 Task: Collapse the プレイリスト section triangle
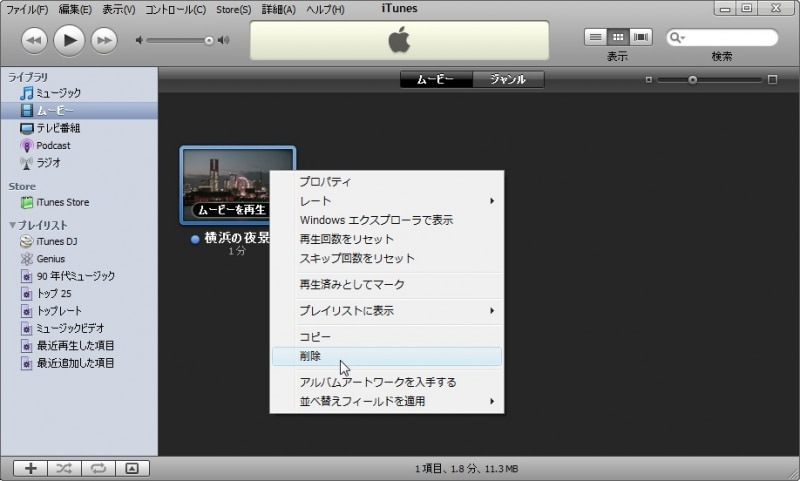12,225
